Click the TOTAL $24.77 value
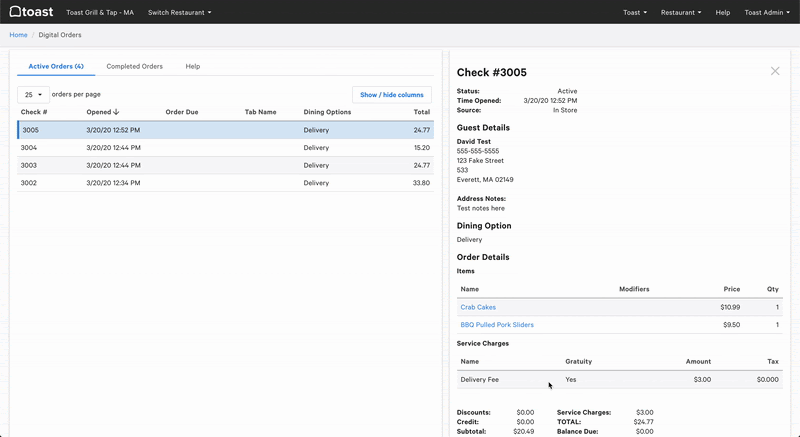 point(644,422)
